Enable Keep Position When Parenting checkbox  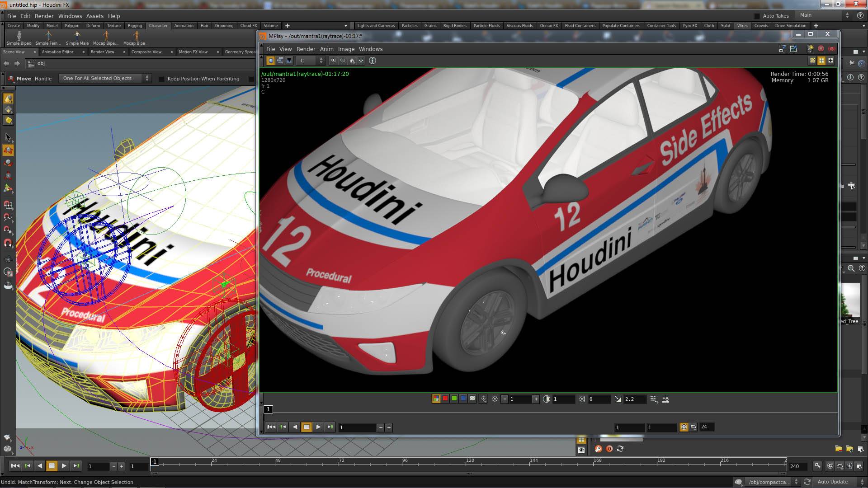point(161,79)
